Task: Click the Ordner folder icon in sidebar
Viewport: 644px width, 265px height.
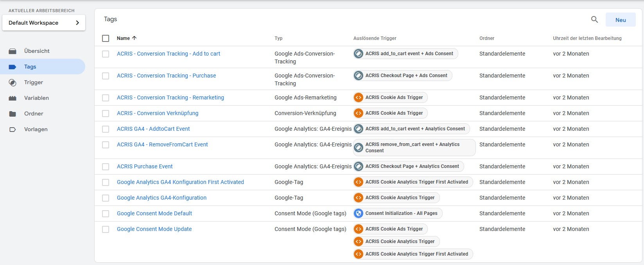Action: (x=13, y=114)
